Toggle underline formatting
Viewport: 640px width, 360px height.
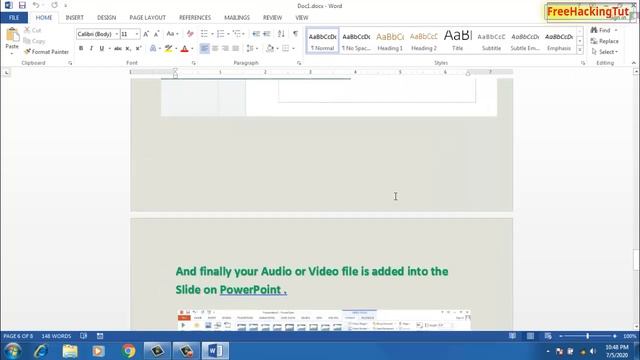[x=102, y=48]
